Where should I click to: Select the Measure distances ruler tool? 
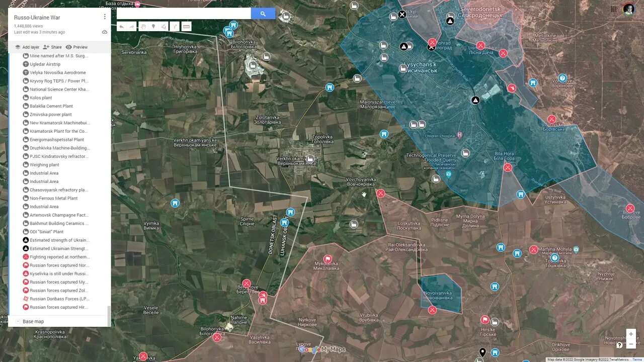coord(186,27)
